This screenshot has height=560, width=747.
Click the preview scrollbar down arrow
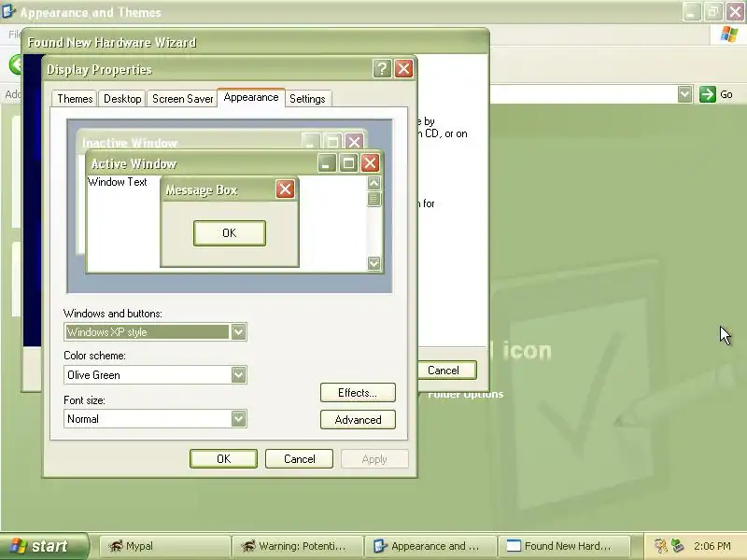pyautogui.click(x=374, y=263)
